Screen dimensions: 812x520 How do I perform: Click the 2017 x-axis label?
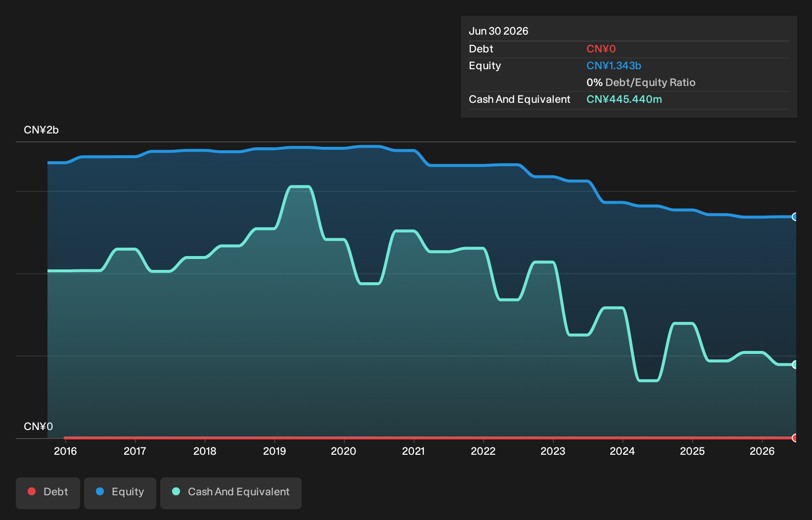point(135,451)
